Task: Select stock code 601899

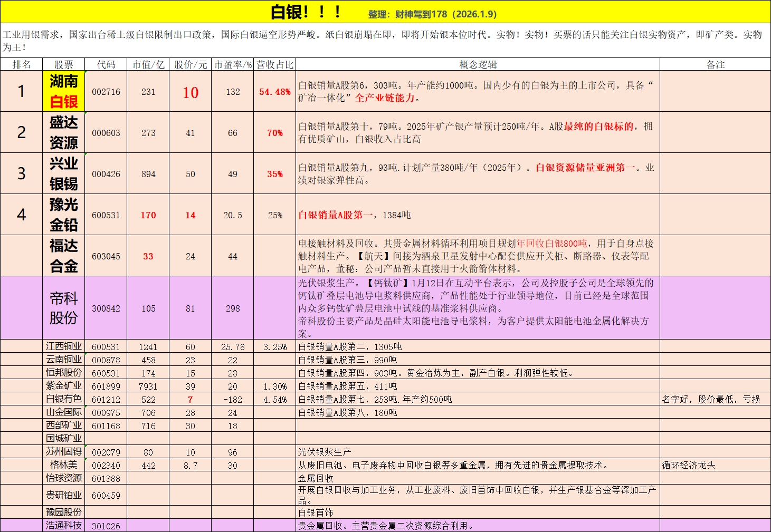Action: pyautogui.click(x=106, y=386)
